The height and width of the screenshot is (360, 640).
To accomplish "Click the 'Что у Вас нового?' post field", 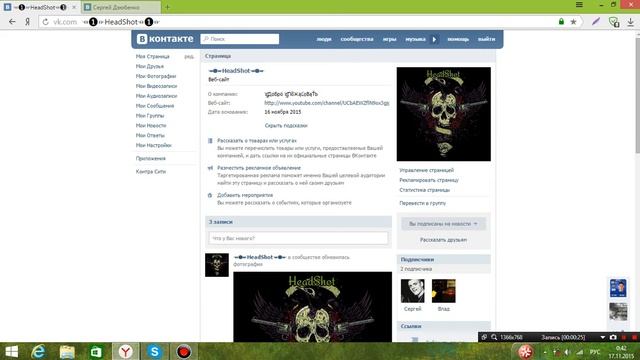I will click(298, 238).
